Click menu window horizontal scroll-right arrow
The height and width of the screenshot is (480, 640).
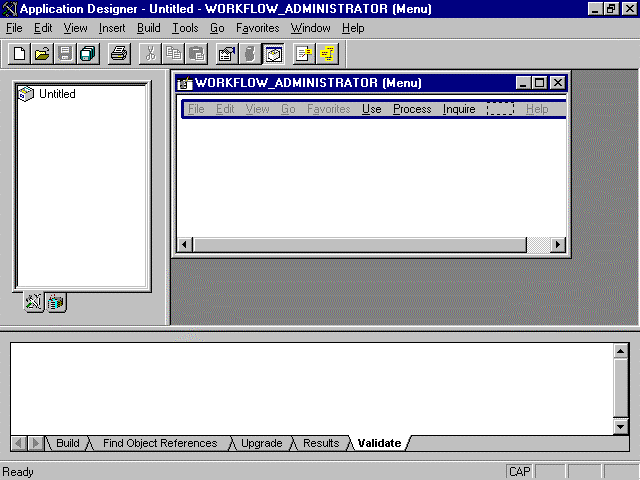[558, 244]
